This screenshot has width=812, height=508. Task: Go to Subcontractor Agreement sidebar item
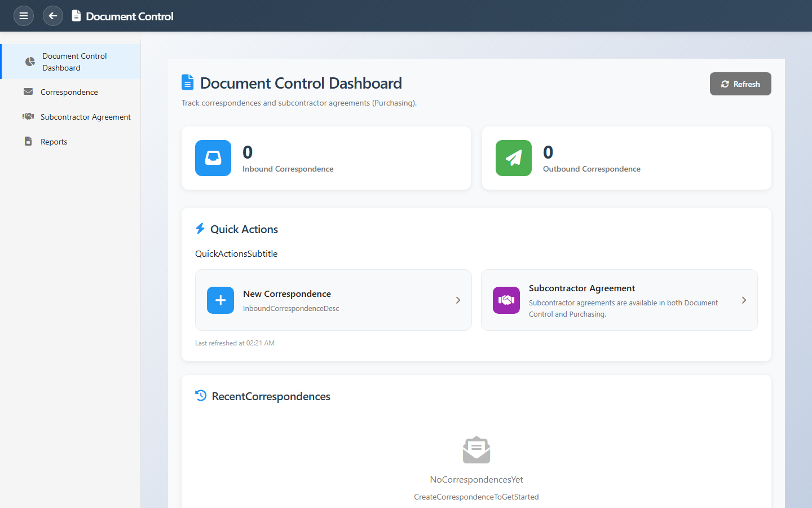[86, 117]
